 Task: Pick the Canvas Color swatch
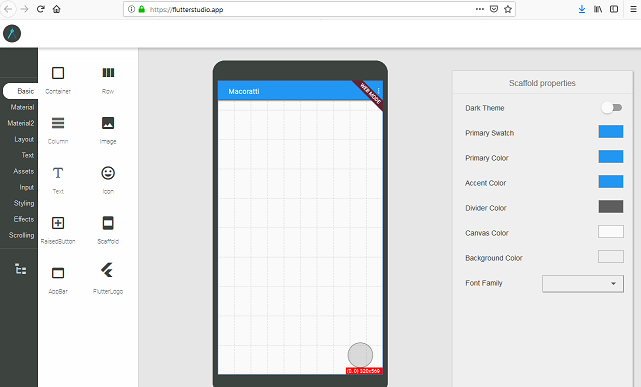(611, 231)
